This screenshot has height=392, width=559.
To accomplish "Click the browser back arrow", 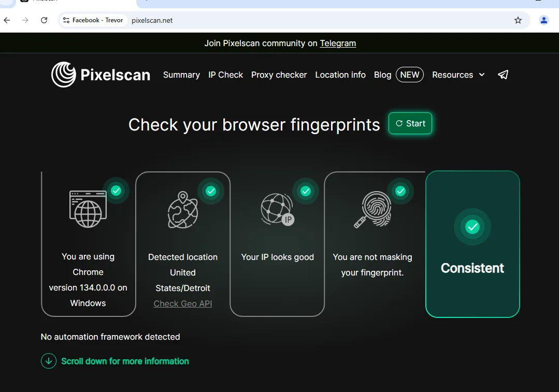I will 7,20.
